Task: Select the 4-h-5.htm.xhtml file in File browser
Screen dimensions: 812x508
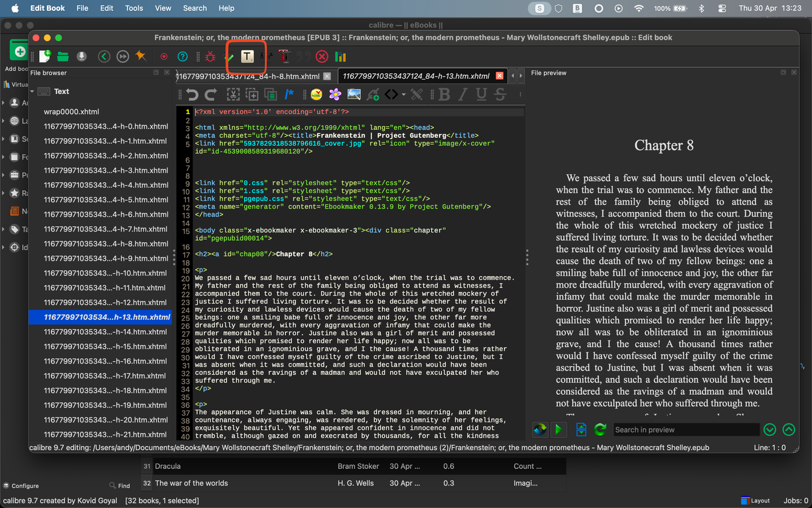Action: 100,200
